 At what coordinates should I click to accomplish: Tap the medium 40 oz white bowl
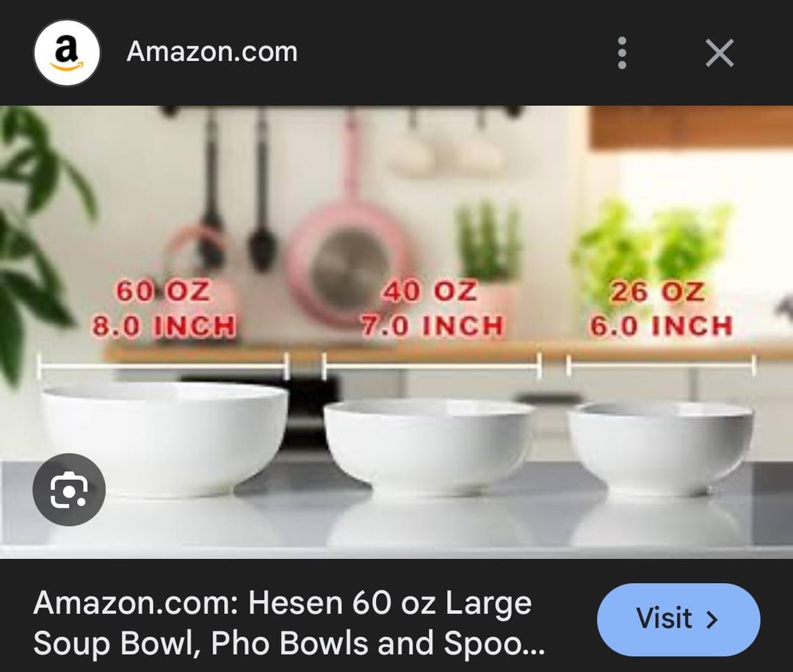click(x=428, y=447)
